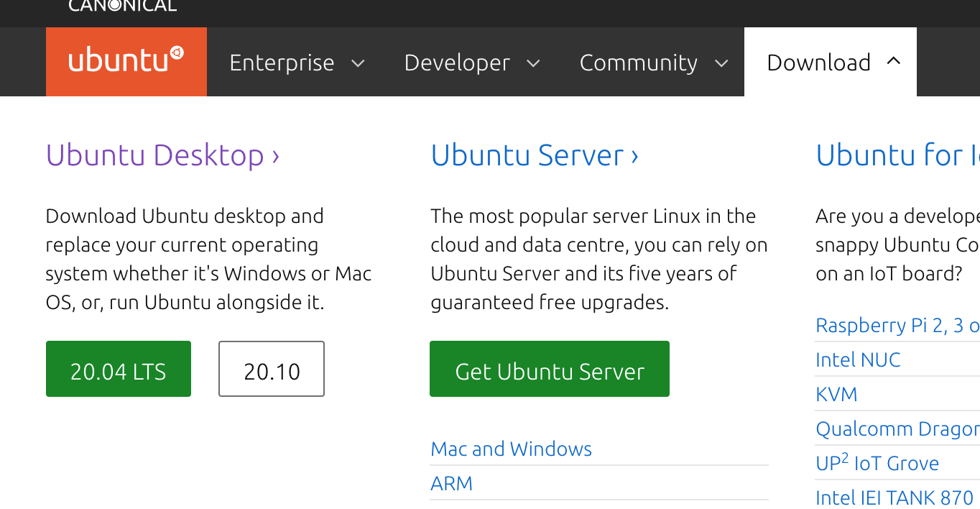Screen dimensions: 980x509
Task: Open the Intel NUC link
Action: [x=858, y=359]
